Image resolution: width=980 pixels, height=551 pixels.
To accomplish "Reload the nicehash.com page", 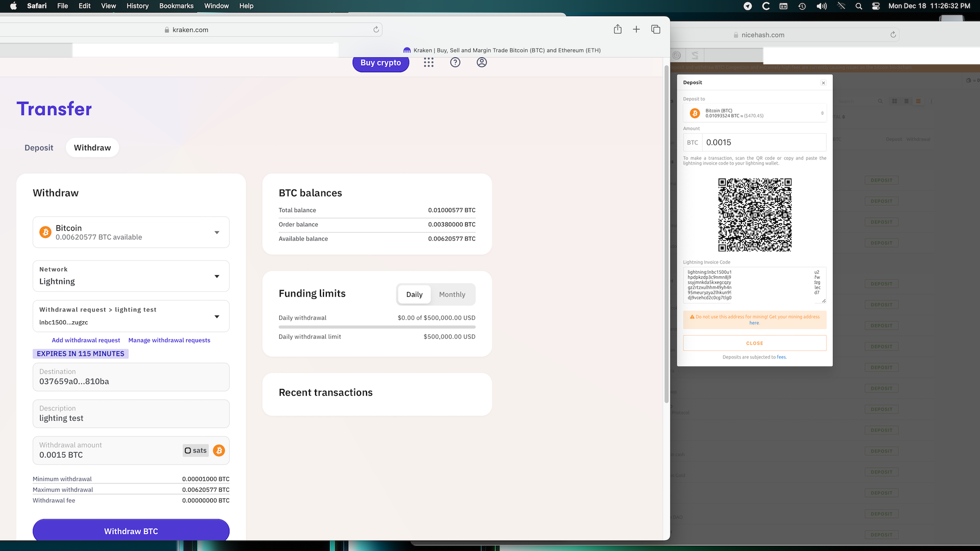I will [x=893, y=35].
